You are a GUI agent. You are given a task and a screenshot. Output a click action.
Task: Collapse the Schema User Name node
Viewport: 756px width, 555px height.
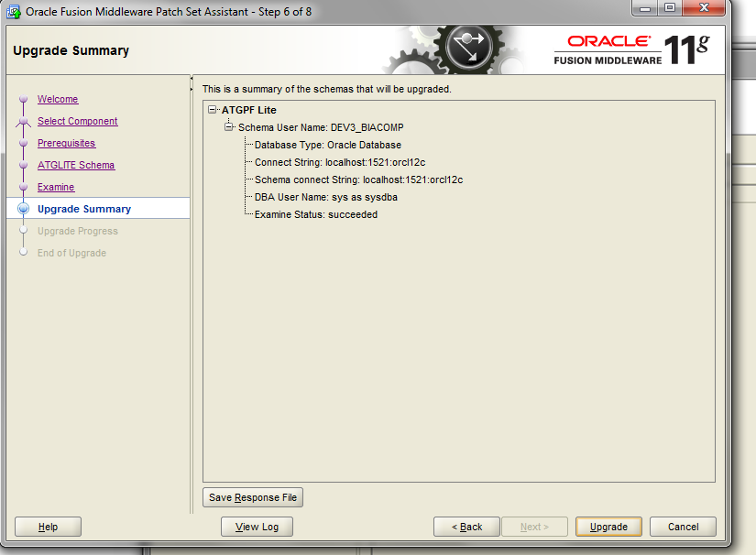(228, 127)
